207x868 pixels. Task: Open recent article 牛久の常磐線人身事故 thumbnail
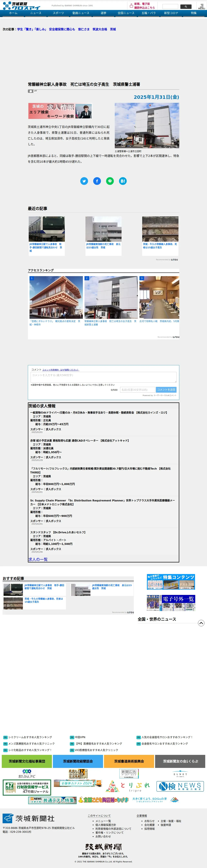(x=160, y=229)
